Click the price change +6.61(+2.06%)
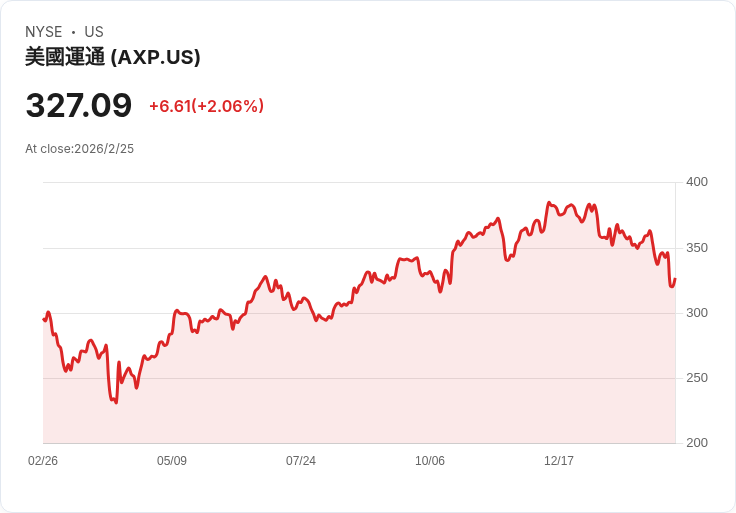This screenshot has width=736, height=513. tap(207, 106)
